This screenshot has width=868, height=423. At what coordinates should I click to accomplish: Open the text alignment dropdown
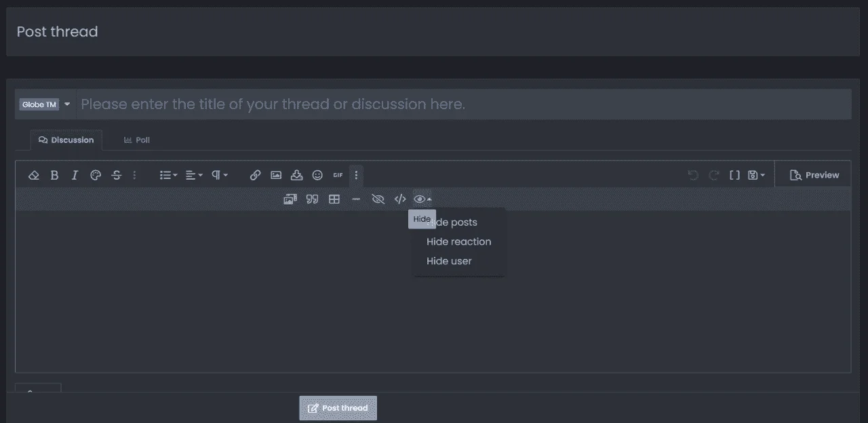(194, 175)
